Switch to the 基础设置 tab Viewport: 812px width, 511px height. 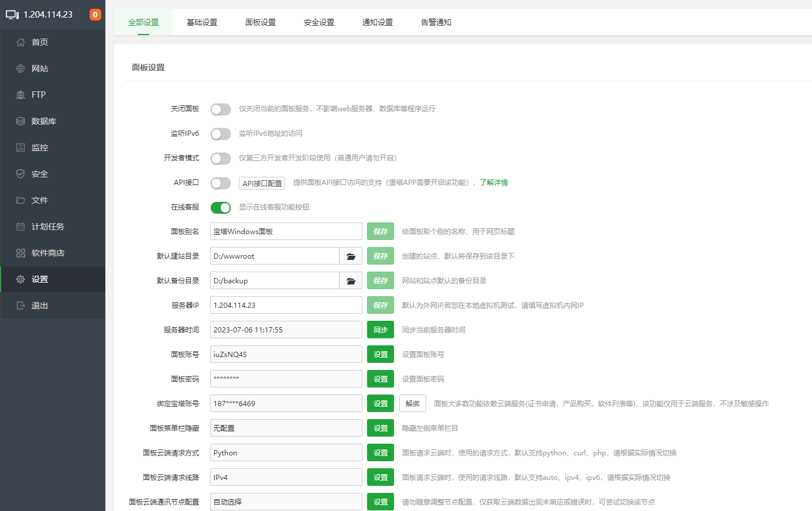[x=202, y=22]
